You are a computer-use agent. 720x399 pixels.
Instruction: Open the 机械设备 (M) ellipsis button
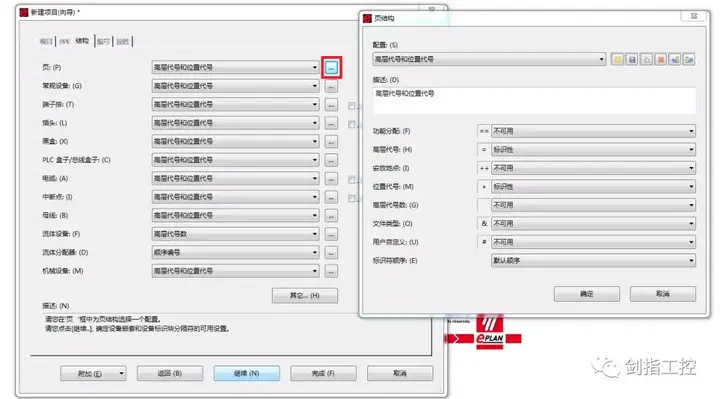331,271
